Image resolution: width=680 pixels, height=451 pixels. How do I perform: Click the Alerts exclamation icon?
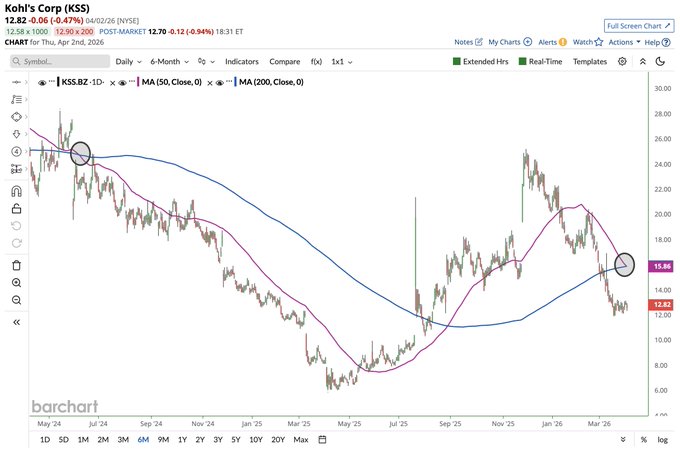pos(562,42)
